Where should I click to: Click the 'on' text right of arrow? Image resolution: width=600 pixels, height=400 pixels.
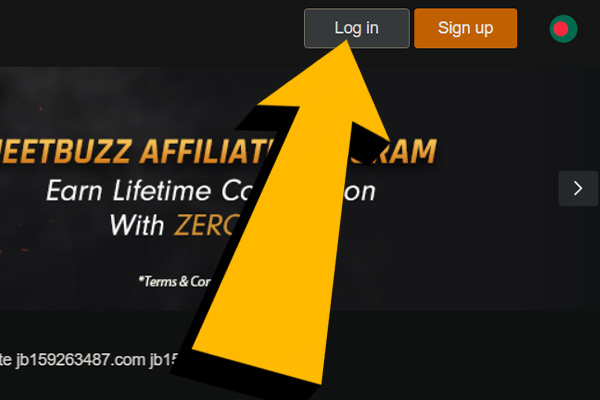(x=360, y=192)
